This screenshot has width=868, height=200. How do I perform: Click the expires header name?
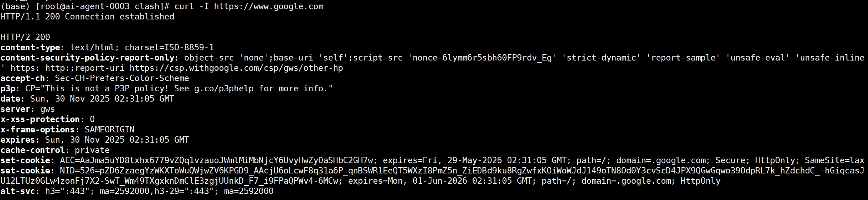(18, 140)
